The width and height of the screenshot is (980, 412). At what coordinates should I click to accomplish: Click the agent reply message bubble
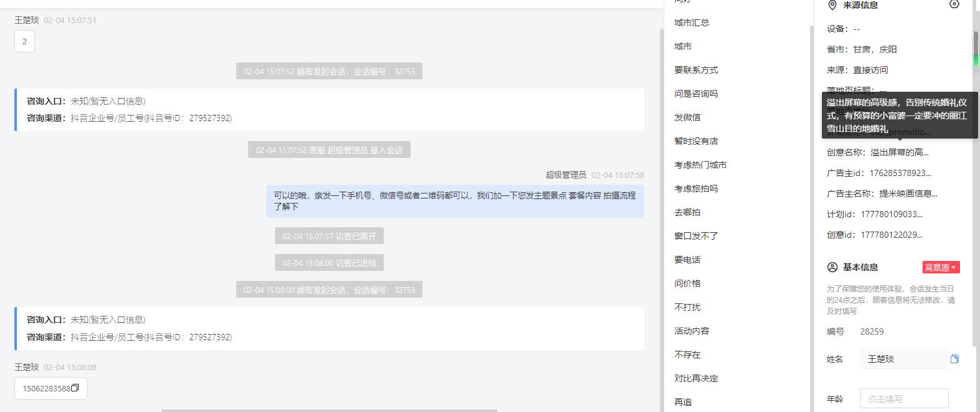[x=455, y=201]
